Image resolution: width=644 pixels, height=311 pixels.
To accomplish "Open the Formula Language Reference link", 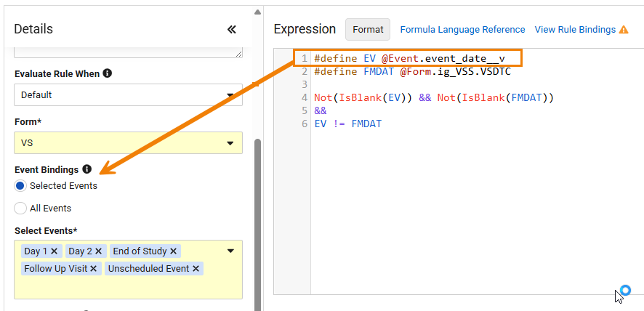I will [x=462, y=30].
